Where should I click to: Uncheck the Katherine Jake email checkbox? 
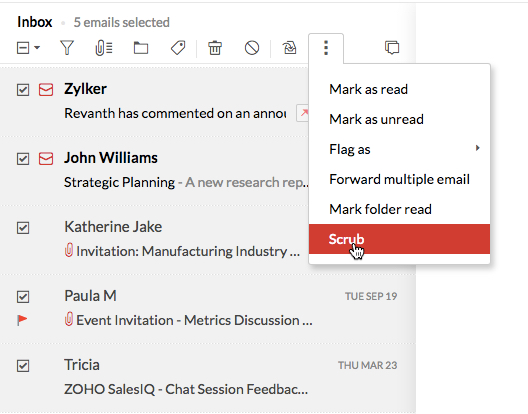[23, 228]
